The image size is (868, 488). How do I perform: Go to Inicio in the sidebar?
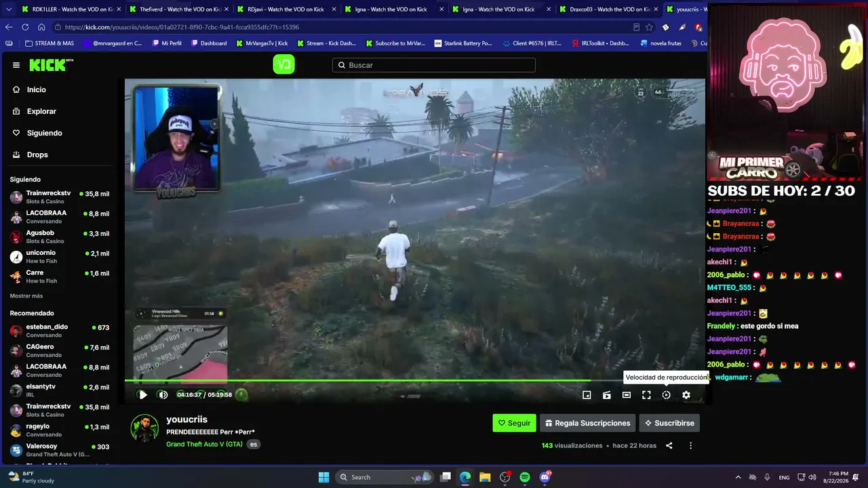[36, 89]
